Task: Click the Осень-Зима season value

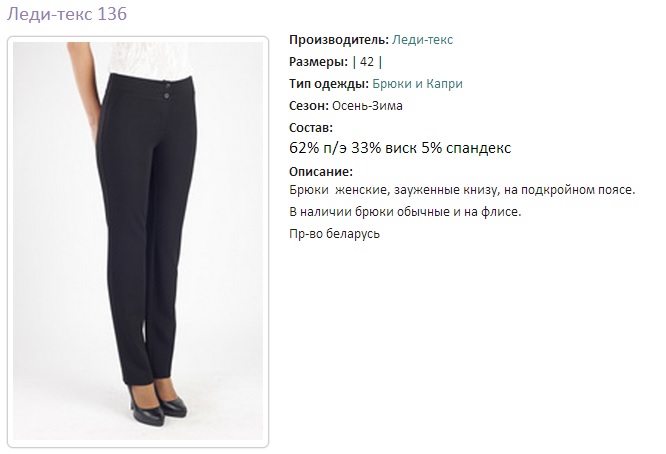Action: [367, 106]
